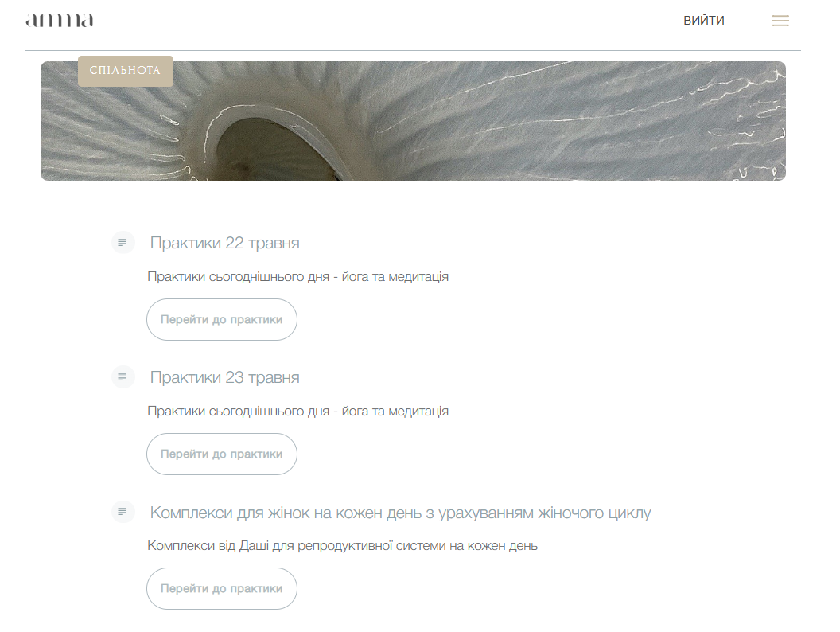This screenshot has height=632, width=840.
Task: Select the СПІЛЬНОТА badge on the banner
Action: point(126,71)
